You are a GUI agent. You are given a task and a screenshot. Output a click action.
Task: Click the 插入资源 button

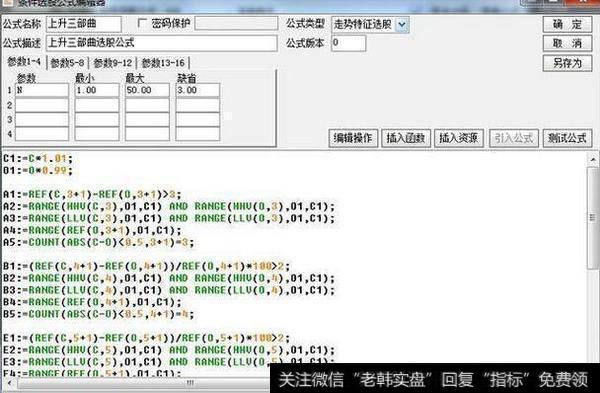tap(458, 138)
